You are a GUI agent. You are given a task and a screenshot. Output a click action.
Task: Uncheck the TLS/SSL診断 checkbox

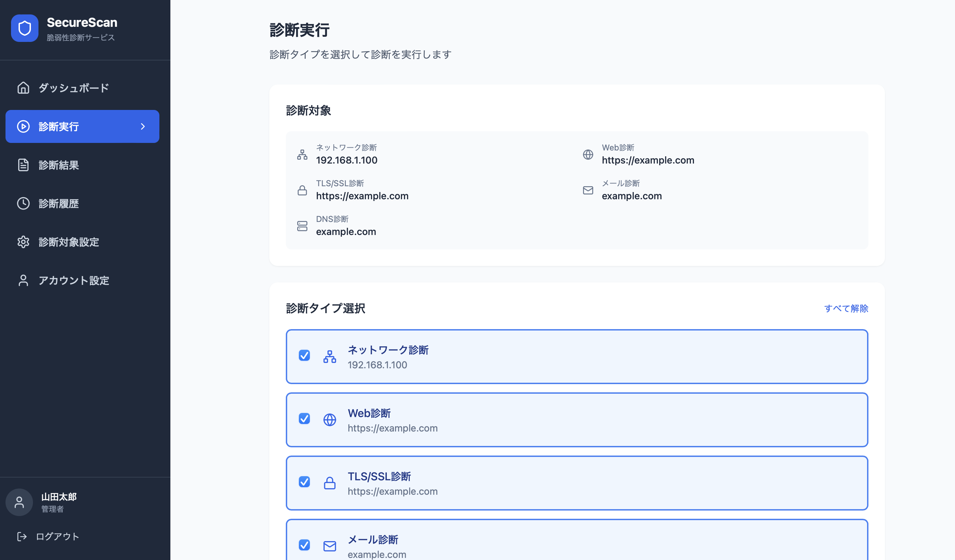[304, 482]
